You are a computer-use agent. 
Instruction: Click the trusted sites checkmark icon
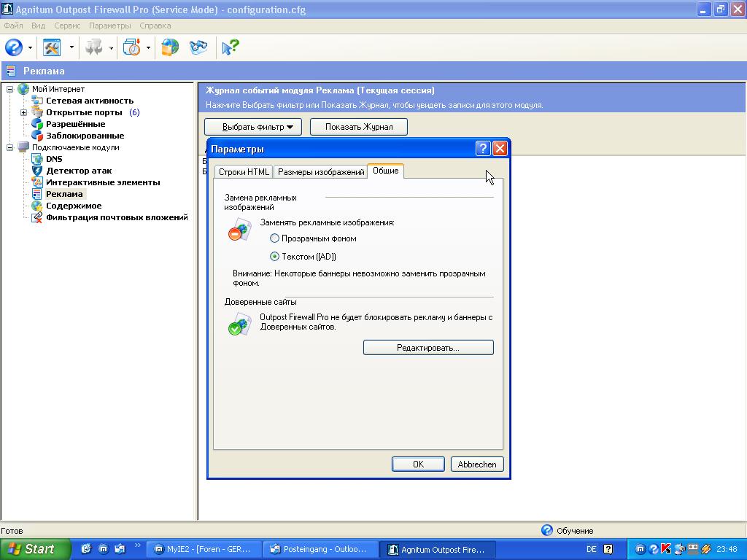click(x=239, y=324)
